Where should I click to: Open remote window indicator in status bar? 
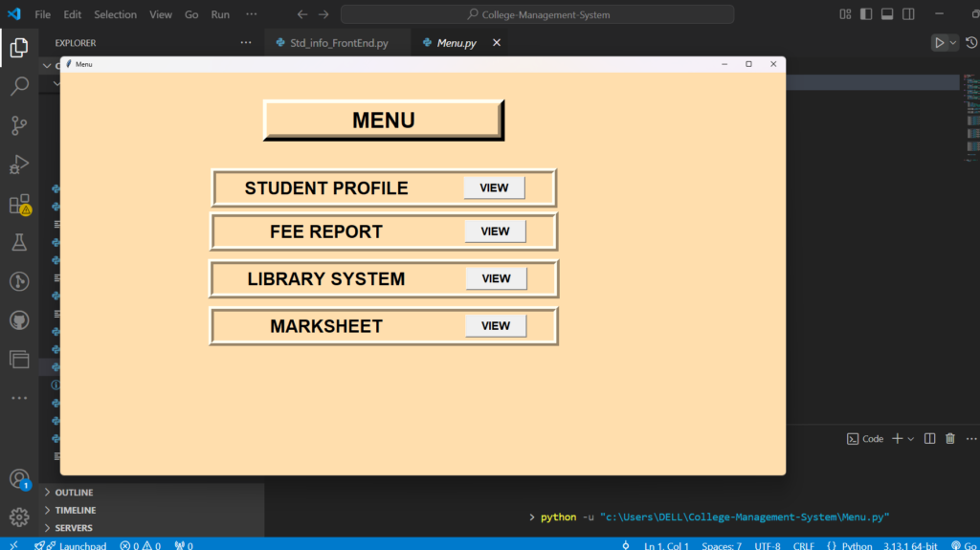click(x=13, y=545)
